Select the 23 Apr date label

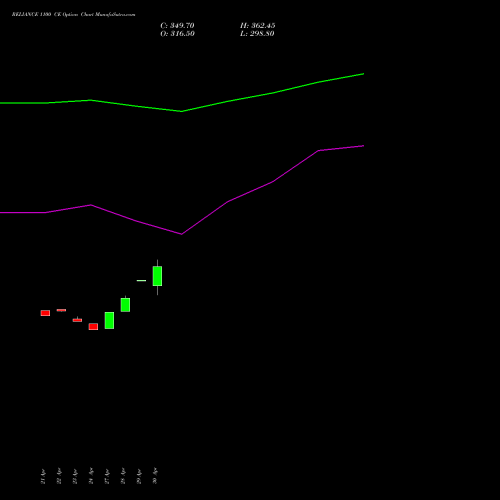pos(75,476)
